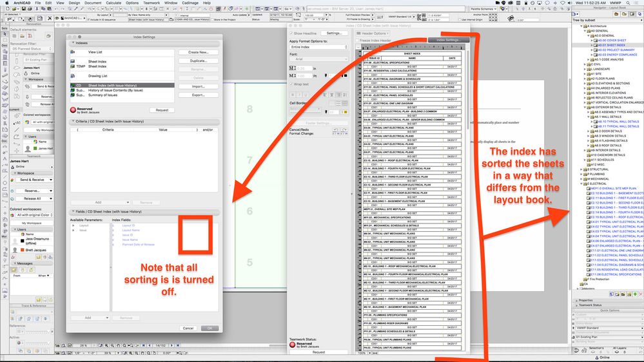644x362 pixels.
Task: Switch Navigator to Layout Book icon
Action: coord(632,14)
